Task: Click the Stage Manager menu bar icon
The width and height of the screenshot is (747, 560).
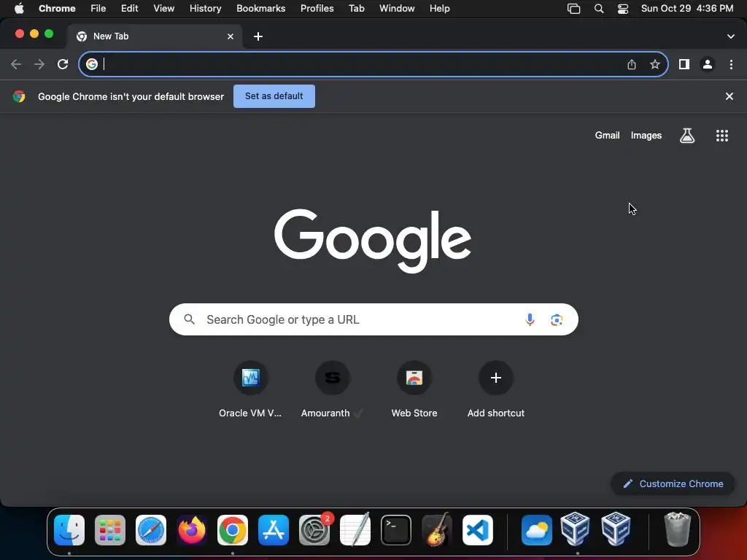Action: pyautogui.click(x=573, y=9)
